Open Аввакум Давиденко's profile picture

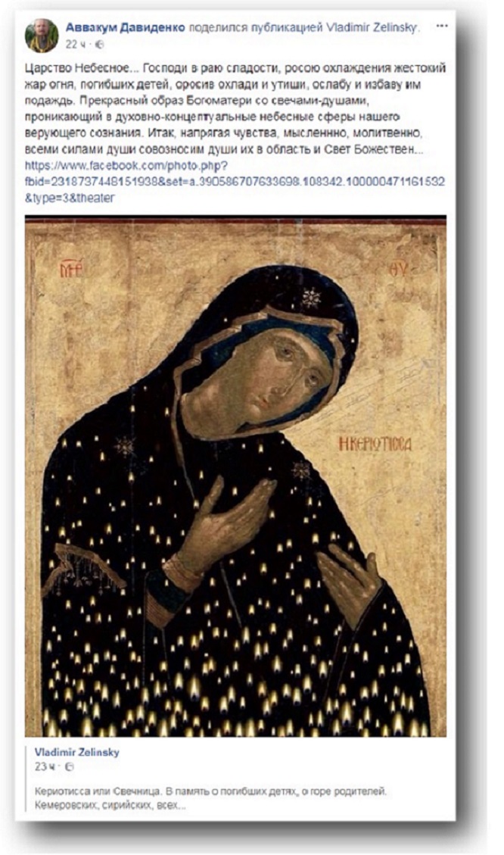(x=42, y=36)
